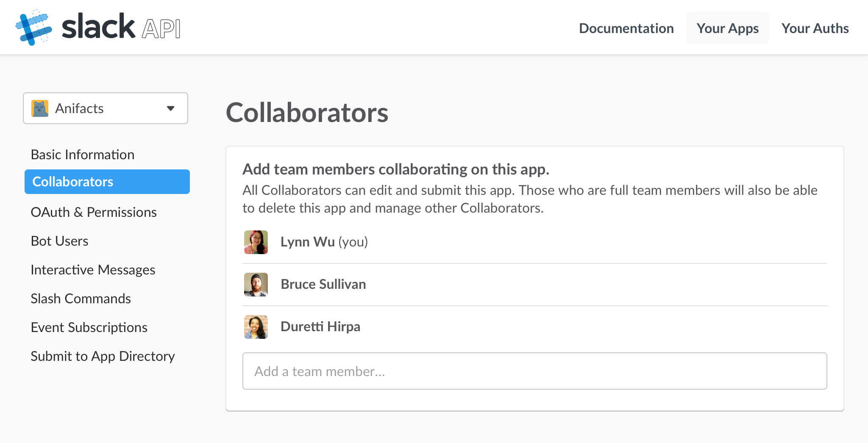The image size is (868, 443).
Task: Click Bruce Sullivan's avatar photo
Action: pos(256,285)
